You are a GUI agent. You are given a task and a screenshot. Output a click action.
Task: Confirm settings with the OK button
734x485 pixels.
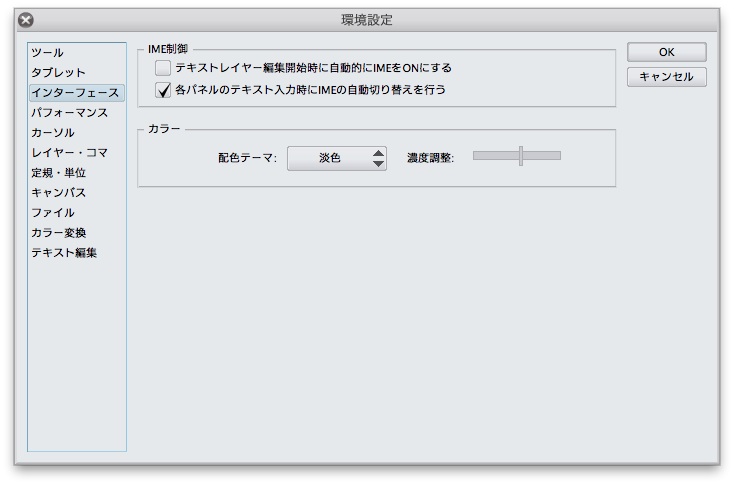pos(667,52)
